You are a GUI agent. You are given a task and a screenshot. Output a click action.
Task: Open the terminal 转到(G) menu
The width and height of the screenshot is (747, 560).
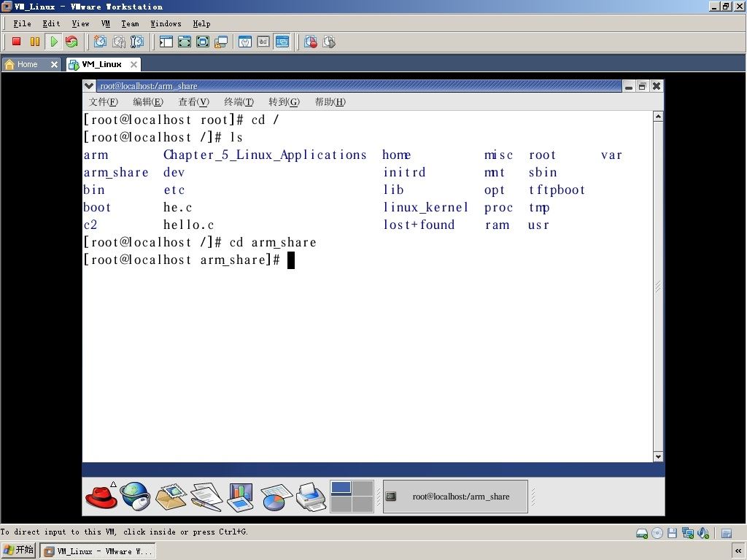coord(284,102)
